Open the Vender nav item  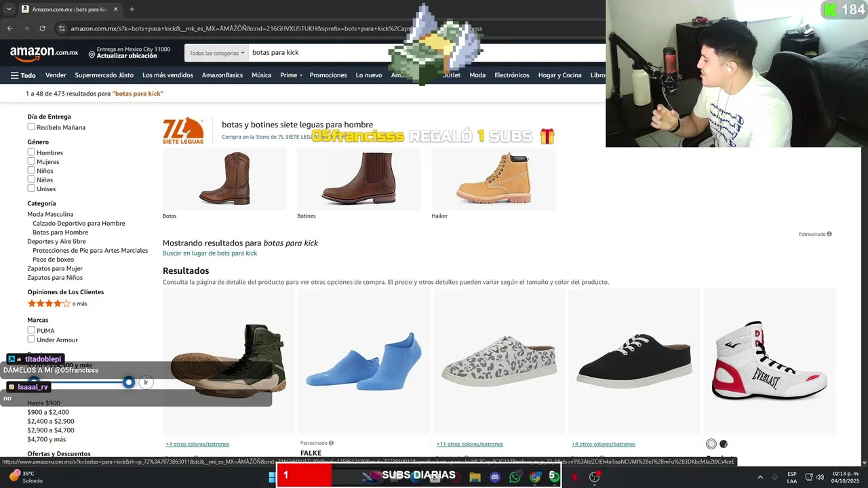pyautogui.click(x=56, y=75)
